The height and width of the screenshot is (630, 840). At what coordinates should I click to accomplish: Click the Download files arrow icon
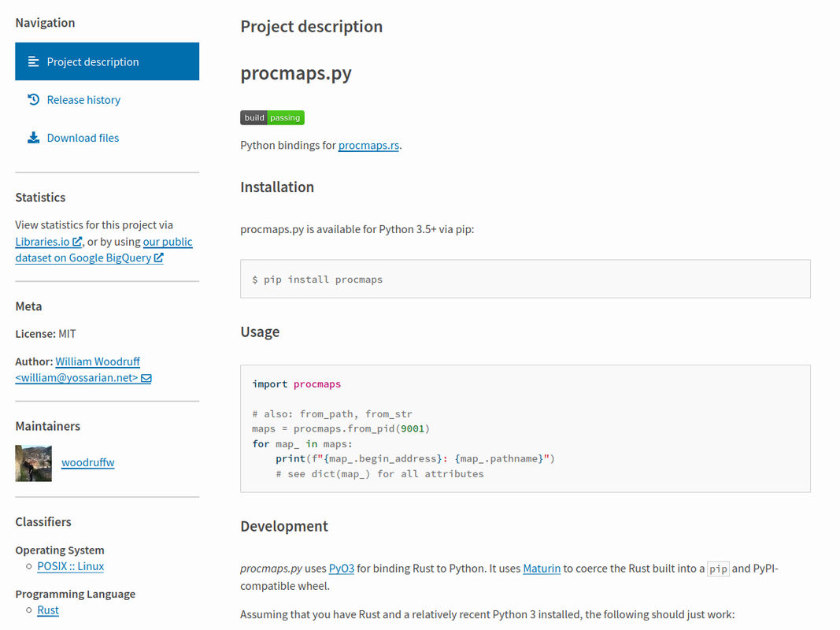(33, 138)
